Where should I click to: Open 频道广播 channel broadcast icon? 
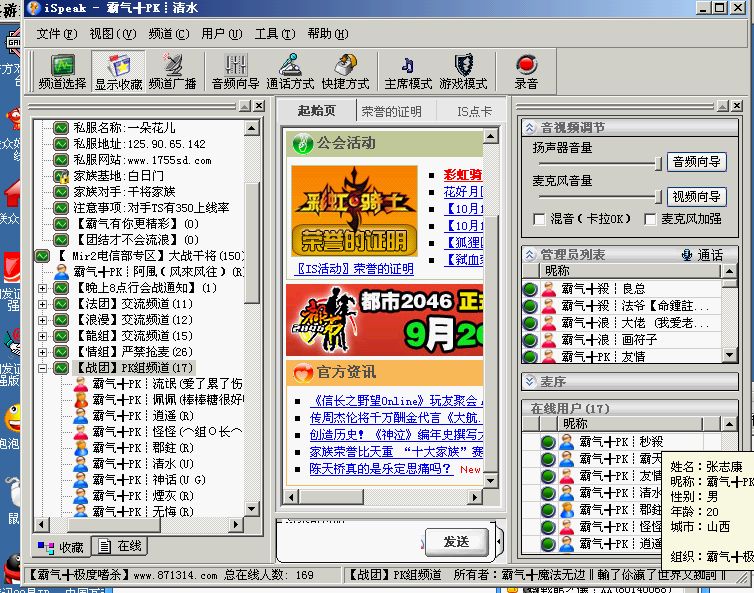(x=173, y=73)
